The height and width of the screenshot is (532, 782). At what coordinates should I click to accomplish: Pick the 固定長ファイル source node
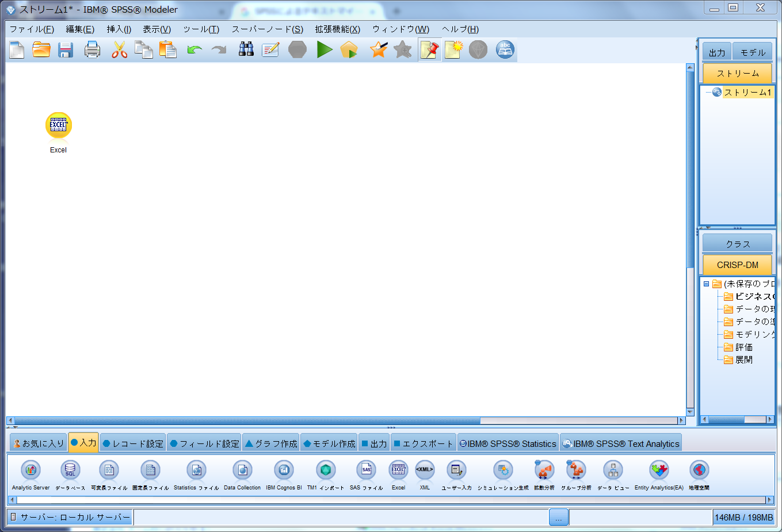pos(150,470)
